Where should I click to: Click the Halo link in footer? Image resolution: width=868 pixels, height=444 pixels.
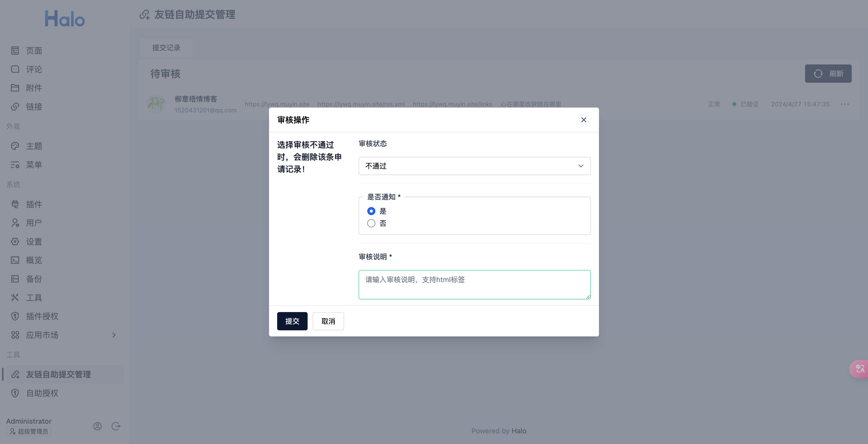(519, 431)
